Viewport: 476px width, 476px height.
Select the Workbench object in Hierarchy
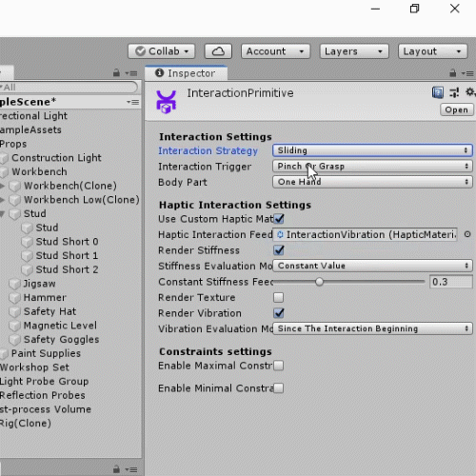(x=39, y=171)
